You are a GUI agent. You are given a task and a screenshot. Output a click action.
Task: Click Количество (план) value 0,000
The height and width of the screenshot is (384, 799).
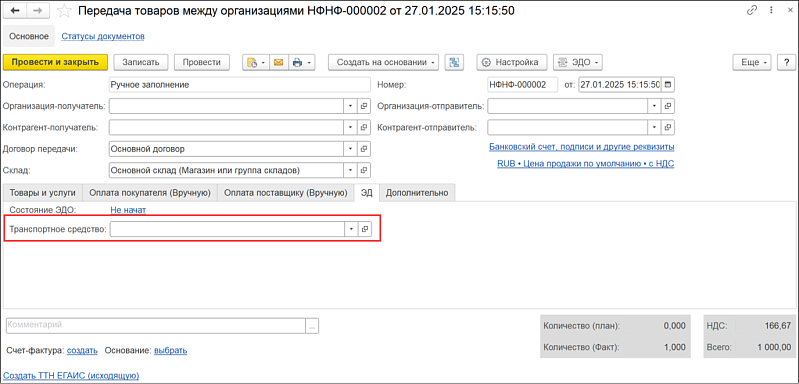676,326
